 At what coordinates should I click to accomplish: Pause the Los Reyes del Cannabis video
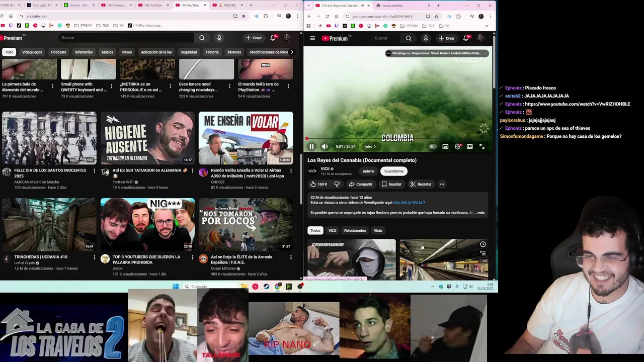coord(311,146)
